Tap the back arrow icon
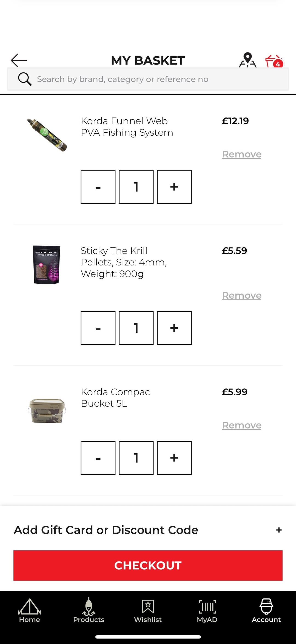 click(19, 60)
